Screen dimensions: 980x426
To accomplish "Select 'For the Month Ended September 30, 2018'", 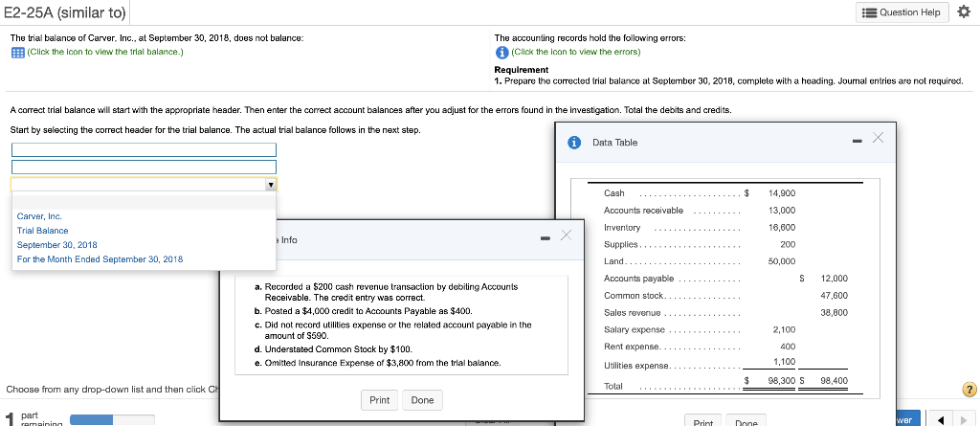I will tap(100, 259).
